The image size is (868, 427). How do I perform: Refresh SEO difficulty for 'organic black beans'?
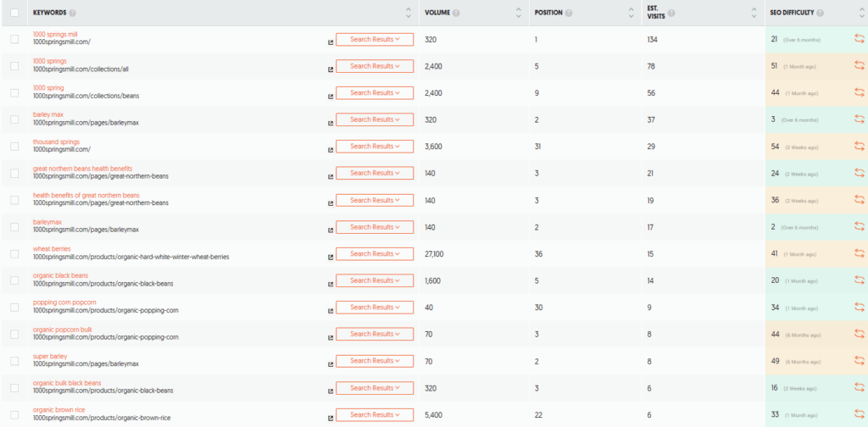(860, 280)
